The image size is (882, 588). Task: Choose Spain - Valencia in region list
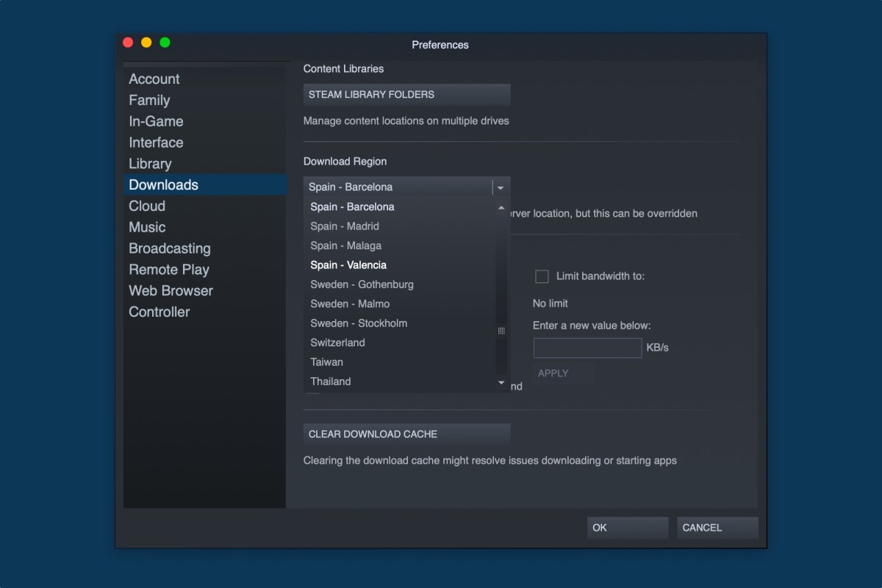pos(400,265)
